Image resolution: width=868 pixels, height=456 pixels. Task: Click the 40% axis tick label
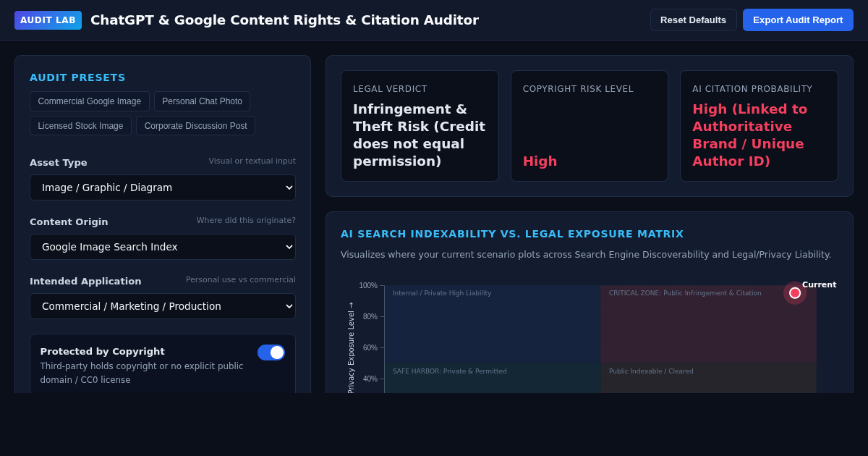click(370, 379)
